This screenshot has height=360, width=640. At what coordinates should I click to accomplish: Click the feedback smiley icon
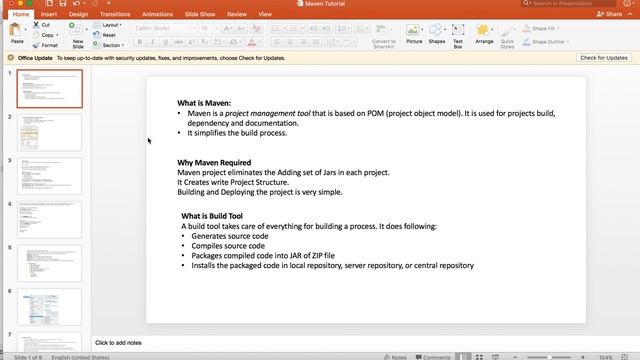pyautogui.click(x=627, y=3)
